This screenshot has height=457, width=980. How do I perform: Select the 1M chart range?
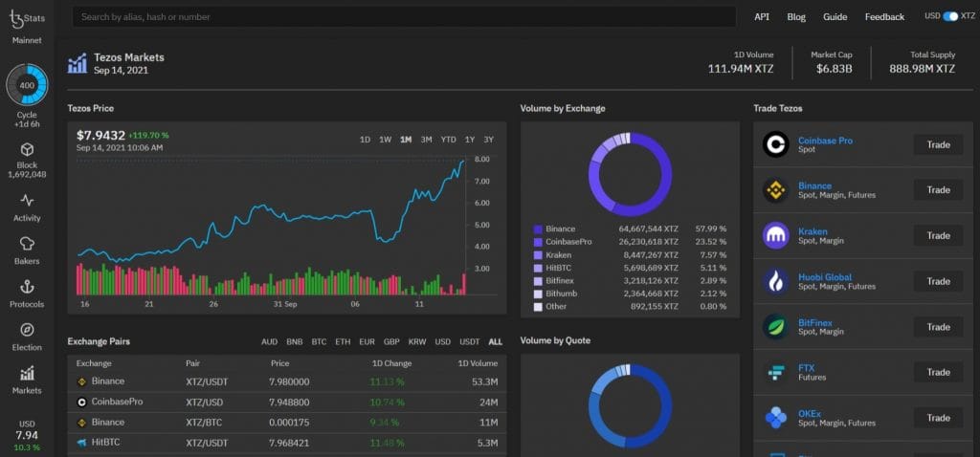click(x=406, y=140)
